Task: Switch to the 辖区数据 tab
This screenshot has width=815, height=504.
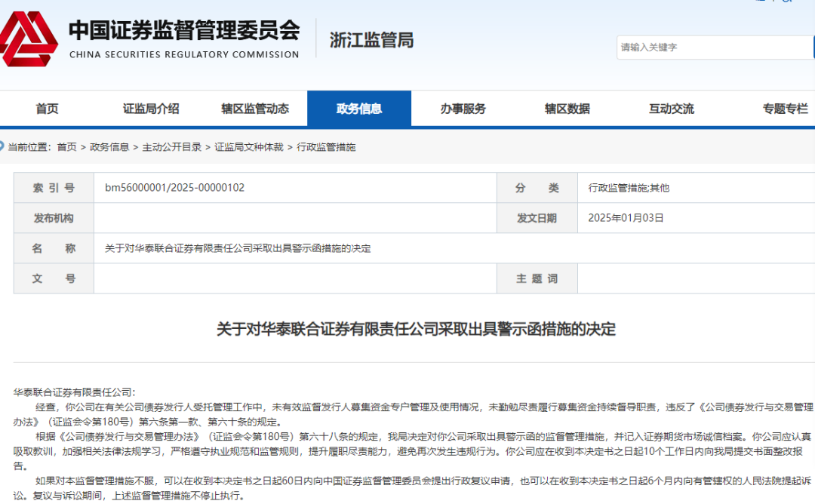Action: 567,109
